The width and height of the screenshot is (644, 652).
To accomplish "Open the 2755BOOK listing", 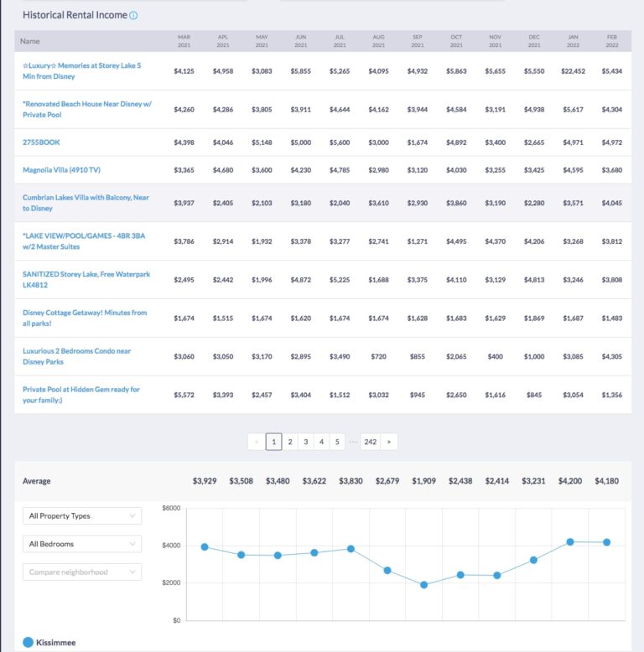I will click(x=41, y=142).
